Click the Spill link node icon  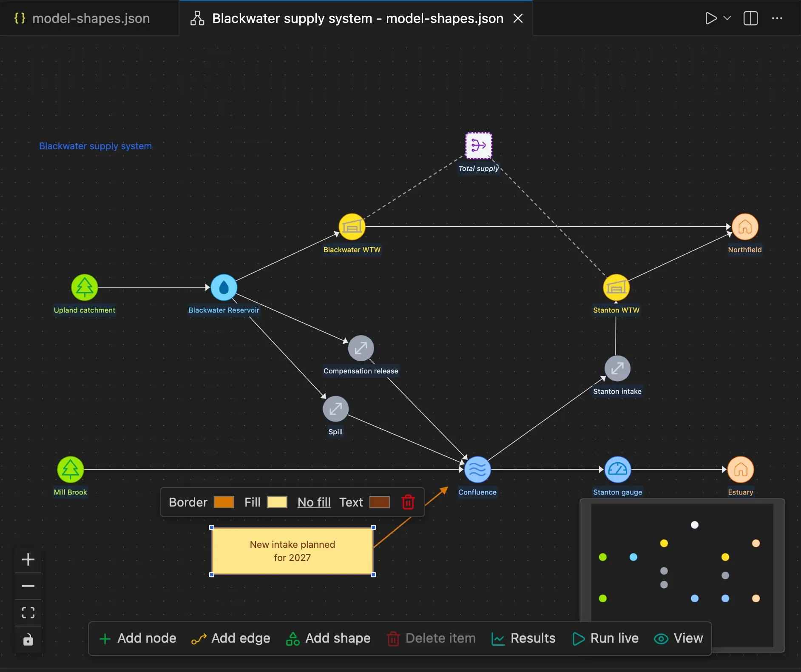(335, 409)
